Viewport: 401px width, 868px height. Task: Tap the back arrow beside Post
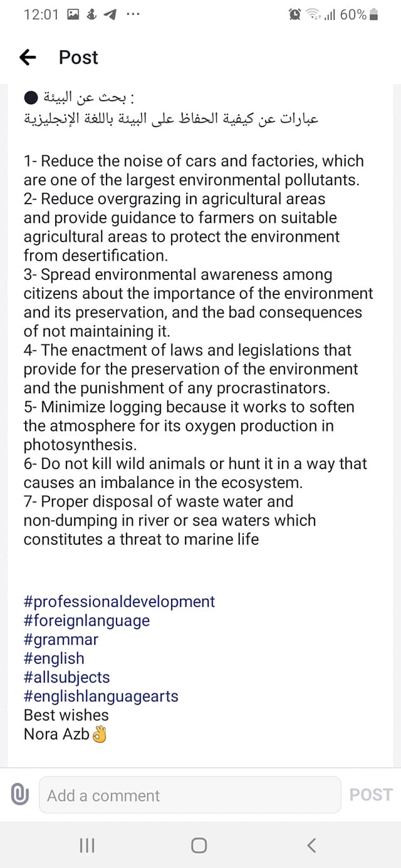(x=28, y=58)
